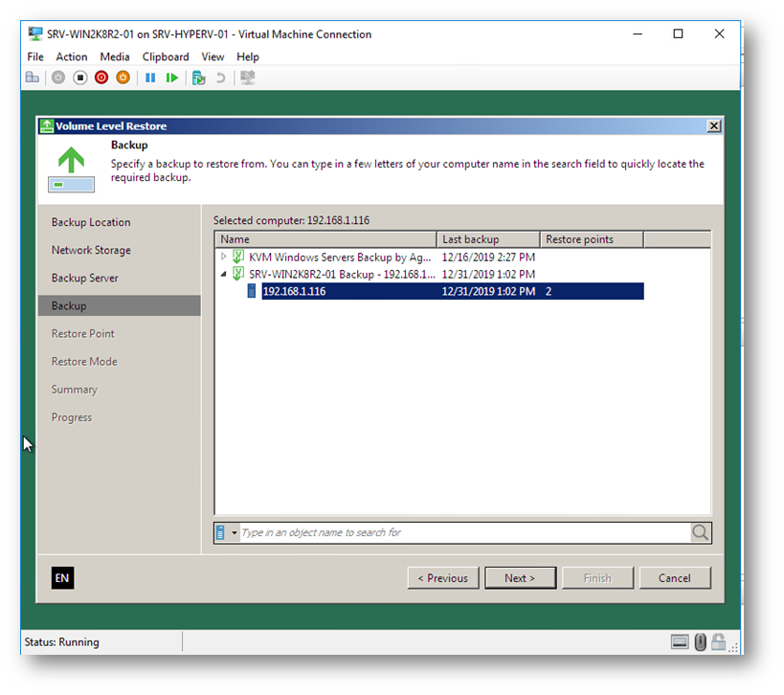This screenshot has width=784, height=695.
Task: Open the Action menu
Action: tap(72, 56)
